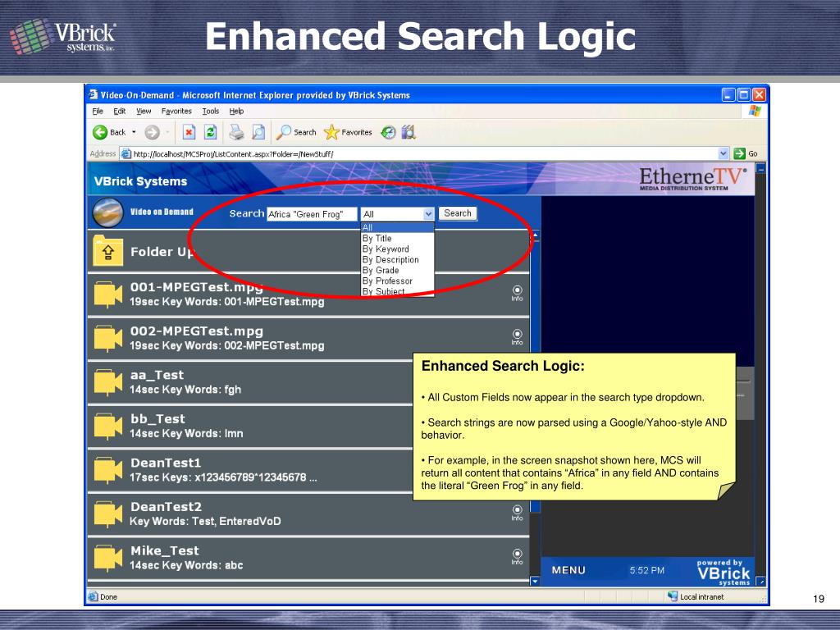Click camera icon for DeanTest1
This screenshot has height=630, width=840.
[x=108, y=470]
